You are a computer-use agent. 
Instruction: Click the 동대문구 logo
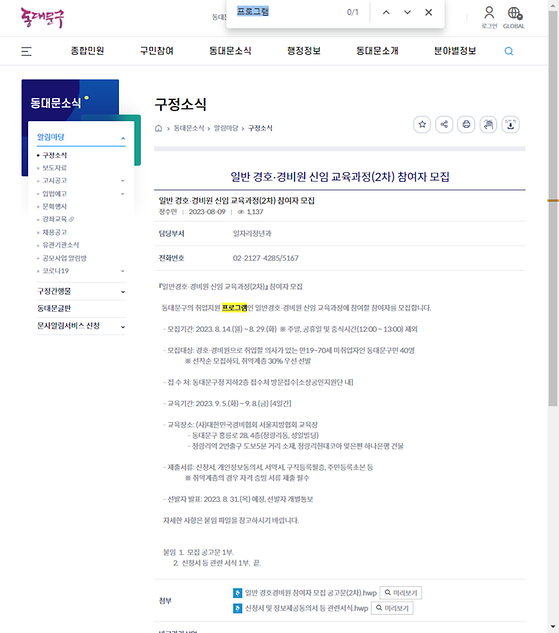pos(42,18)
